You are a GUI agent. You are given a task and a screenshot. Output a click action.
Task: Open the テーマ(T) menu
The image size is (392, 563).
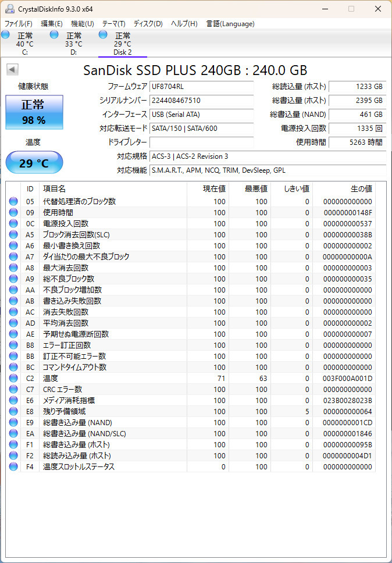[x=114, y=24]
